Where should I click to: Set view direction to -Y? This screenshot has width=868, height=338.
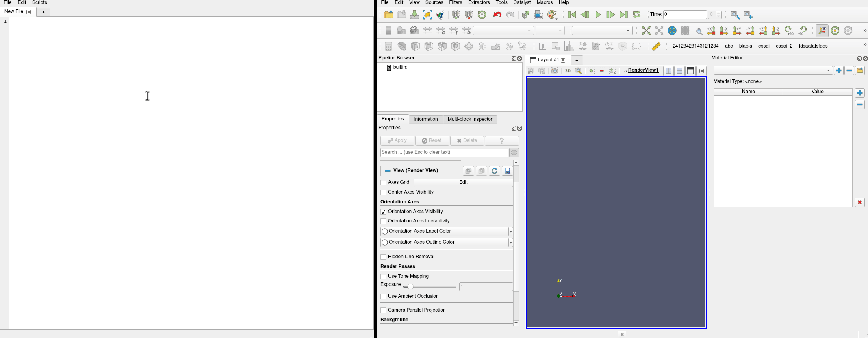[750, 31]
